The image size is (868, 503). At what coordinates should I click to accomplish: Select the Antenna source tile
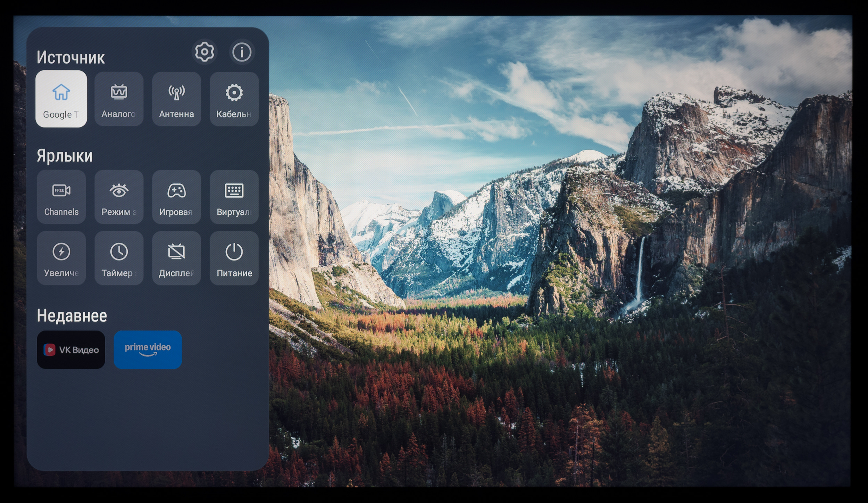[x=176, y=99]
